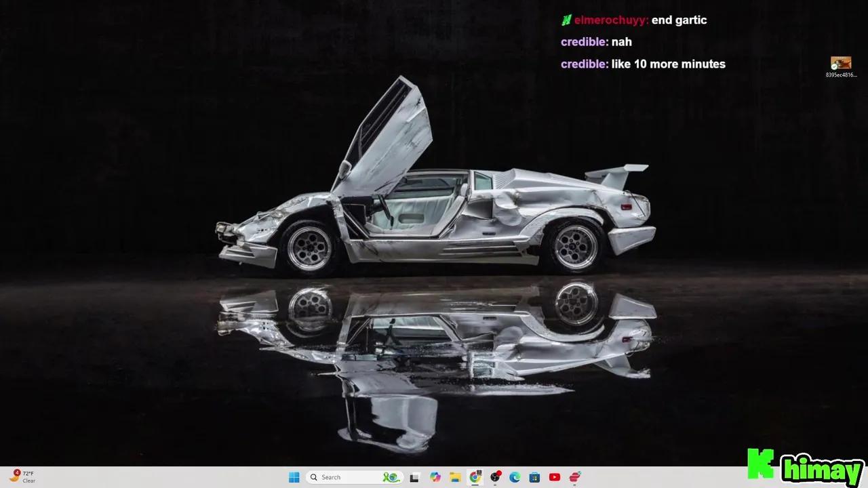Click the "end gartic" chat message text
The width and height of the screenshot is (868, 488).
click(679, 20)
